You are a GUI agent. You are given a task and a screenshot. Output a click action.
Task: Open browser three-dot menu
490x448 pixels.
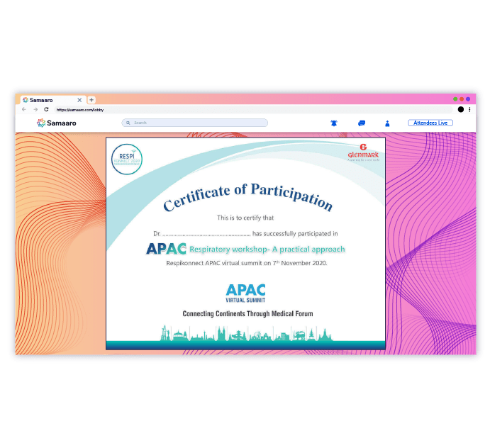pos(469,110)
